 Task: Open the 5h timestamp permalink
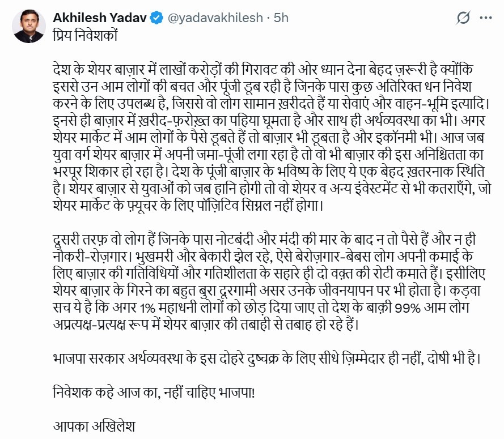[281, 18]
